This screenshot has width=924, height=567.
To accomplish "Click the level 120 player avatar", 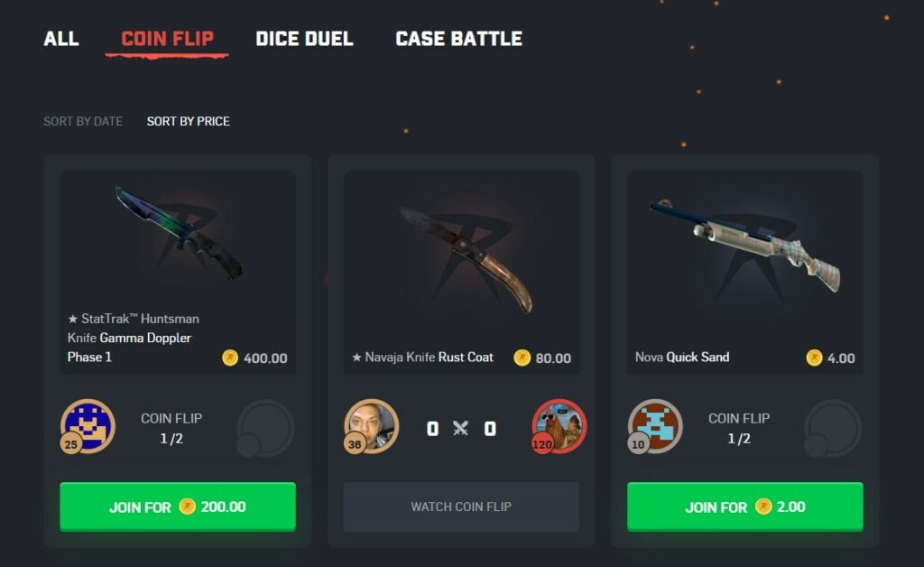I will [x=559, y=426].
